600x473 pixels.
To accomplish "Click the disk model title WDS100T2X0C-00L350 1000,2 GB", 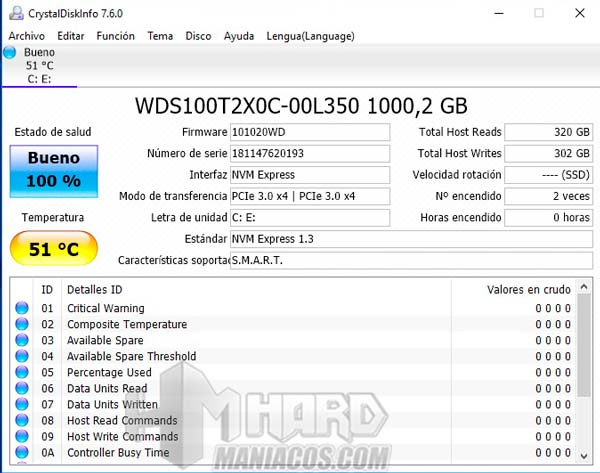I will coord(301,106).
